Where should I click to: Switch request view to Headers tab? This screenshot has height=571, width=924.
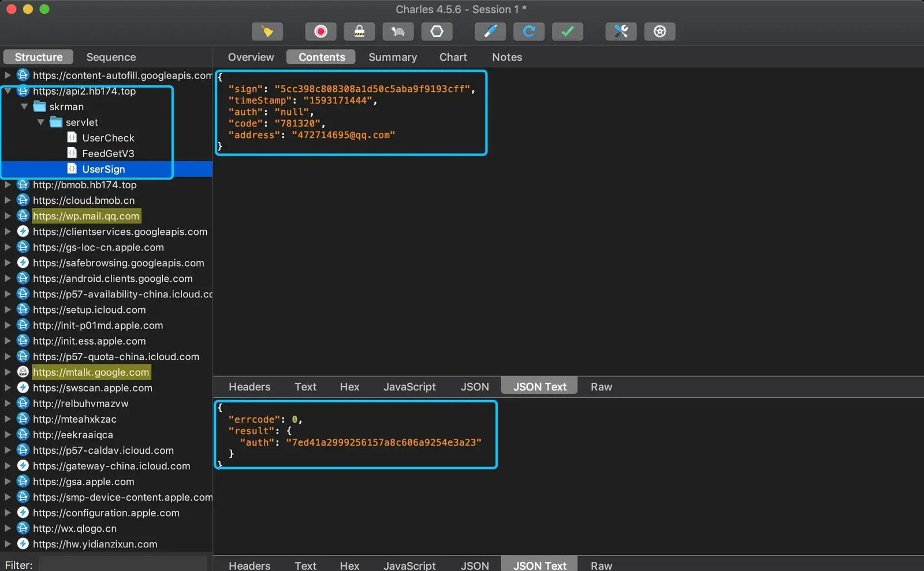249,386
